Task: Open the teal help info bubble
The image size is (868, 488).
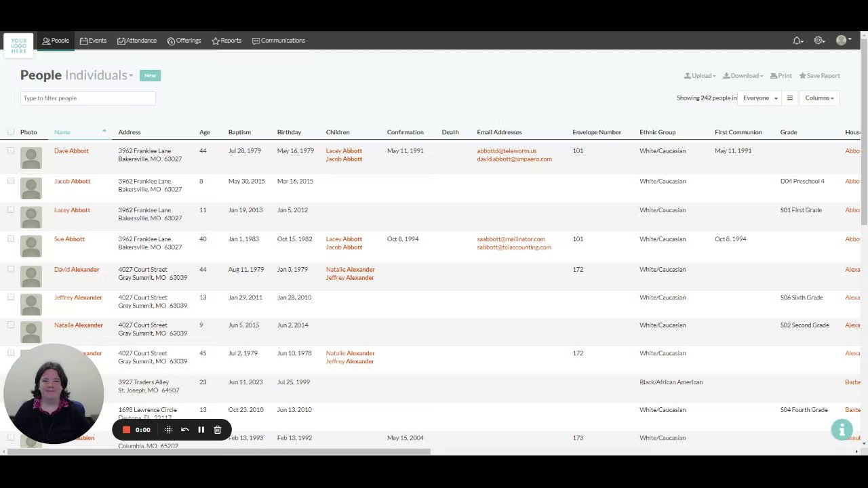Action: click(x=842, y=430)
